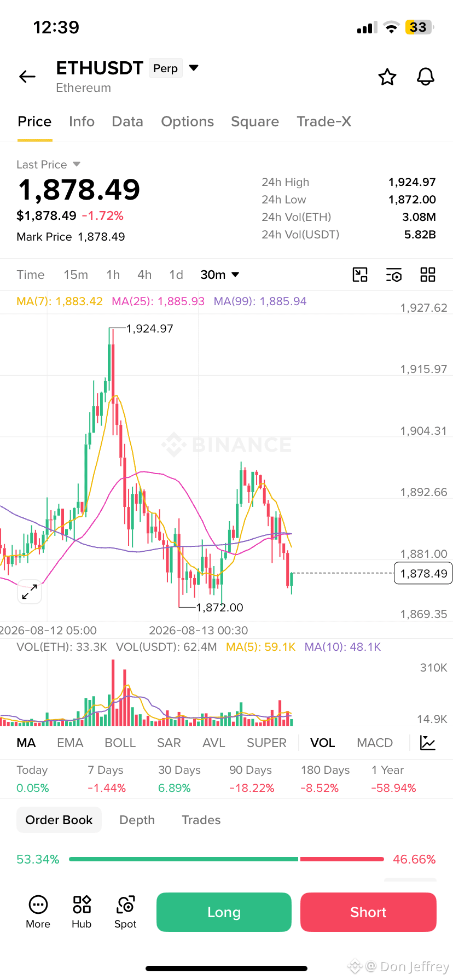Screen dimensions: 453x980
Task: Toggle the VOL sub-indicator
Action: pos(322,743)
